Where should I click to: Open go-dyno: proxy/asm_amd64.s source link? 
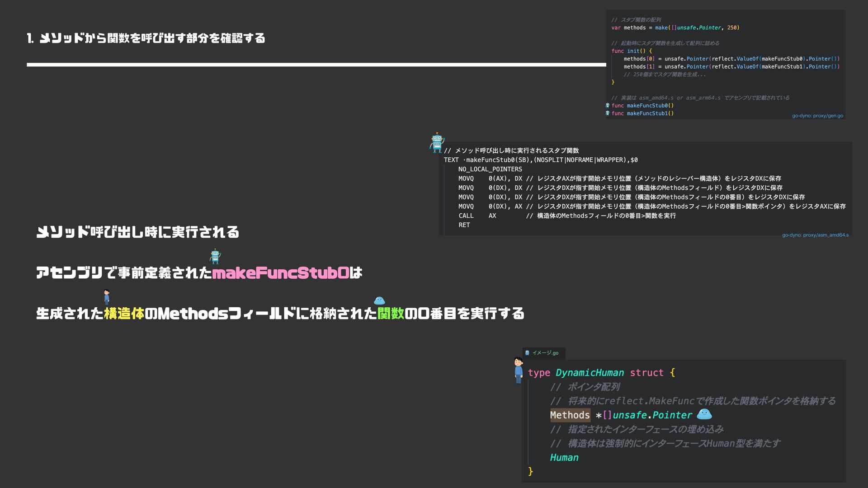click(815, 235)
